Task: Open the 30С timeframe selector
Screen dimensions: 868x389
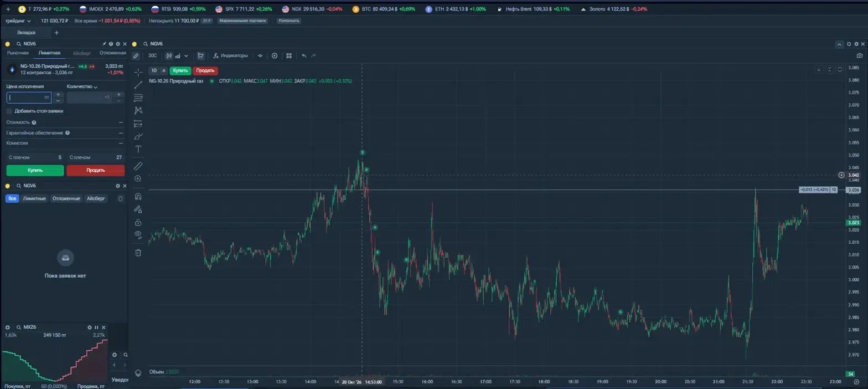Action: (152, 55)
